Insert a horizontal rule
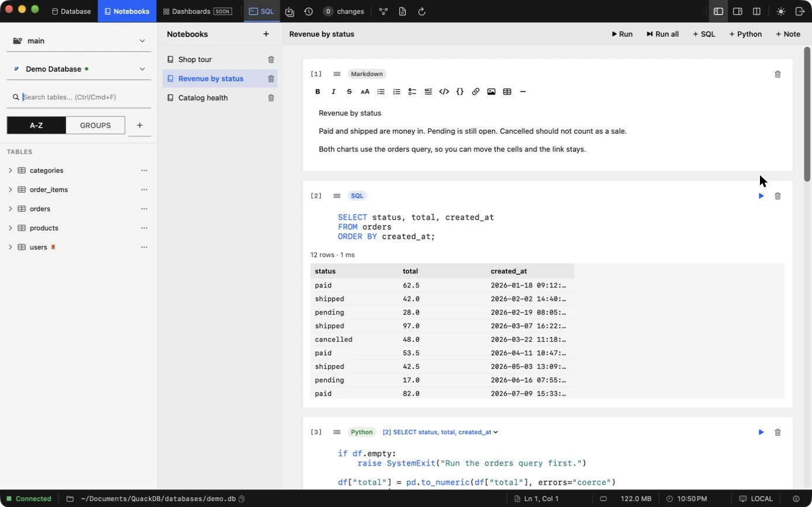The width and height of the screenshot is (812, 507). click(x=523, y=92)
